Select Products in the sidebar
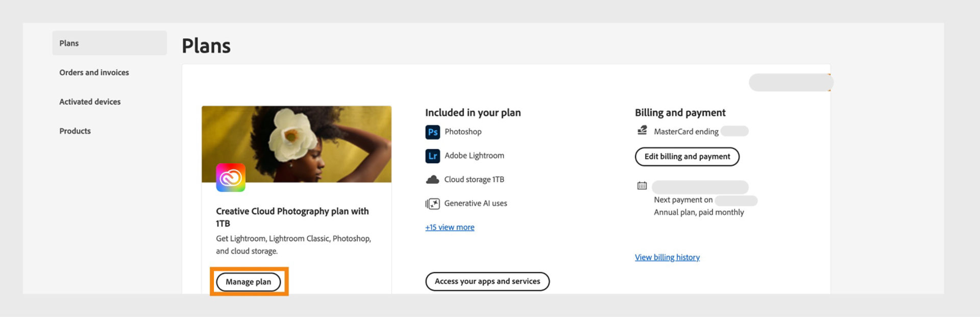Viewport: 980px width, 317px height. (75, 131)
